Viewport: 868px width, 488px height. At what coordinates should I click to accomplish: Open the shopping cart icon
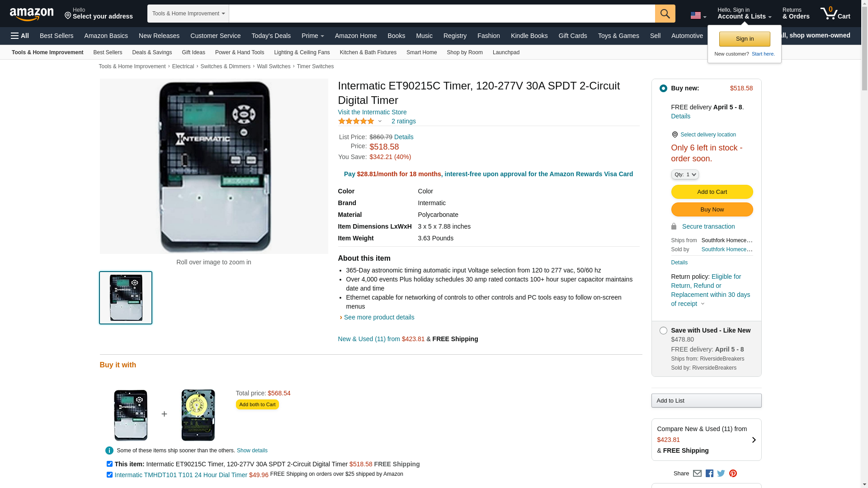coord(835,13)
